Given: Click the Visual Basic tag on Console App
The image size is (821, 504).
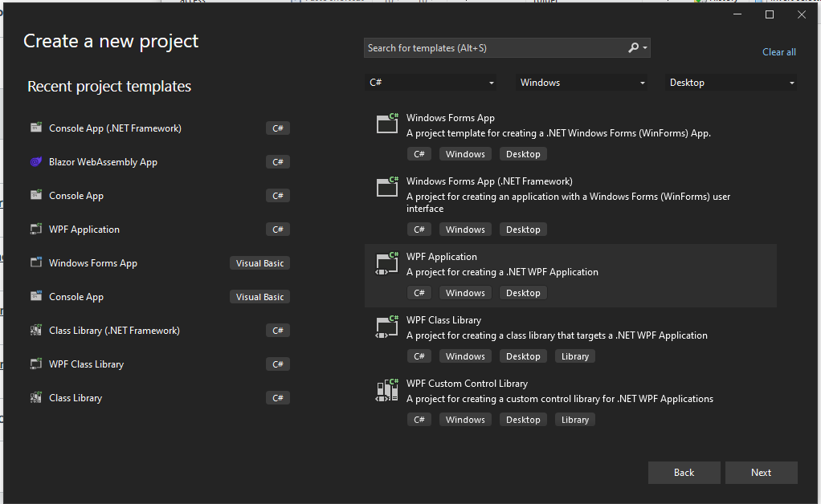Looking at the screenshot, I should point(259,297).
